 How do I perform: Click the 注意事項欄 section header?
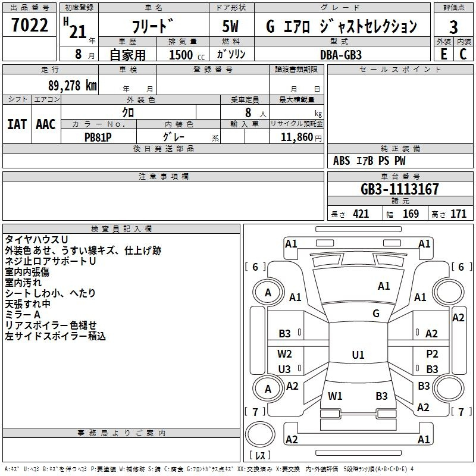163,176
